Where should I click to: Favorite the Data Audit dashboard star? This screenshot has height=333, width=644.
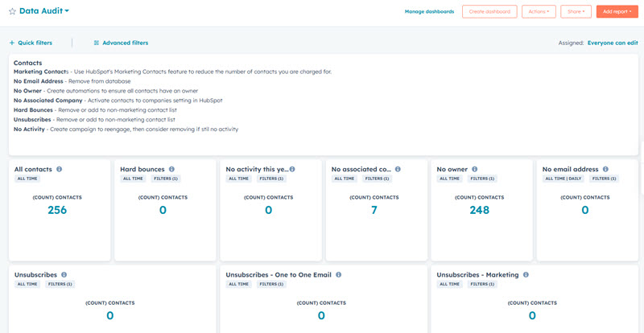(x=12, y=11)
